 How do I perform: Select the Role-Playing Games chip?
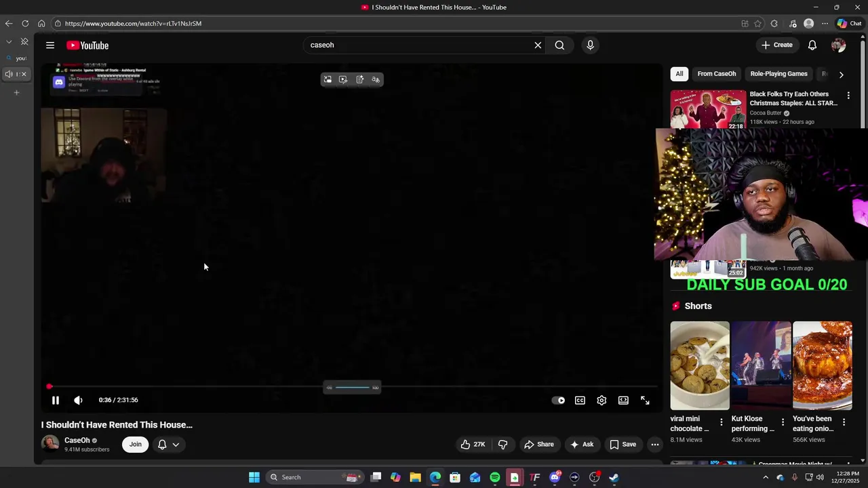778,74
